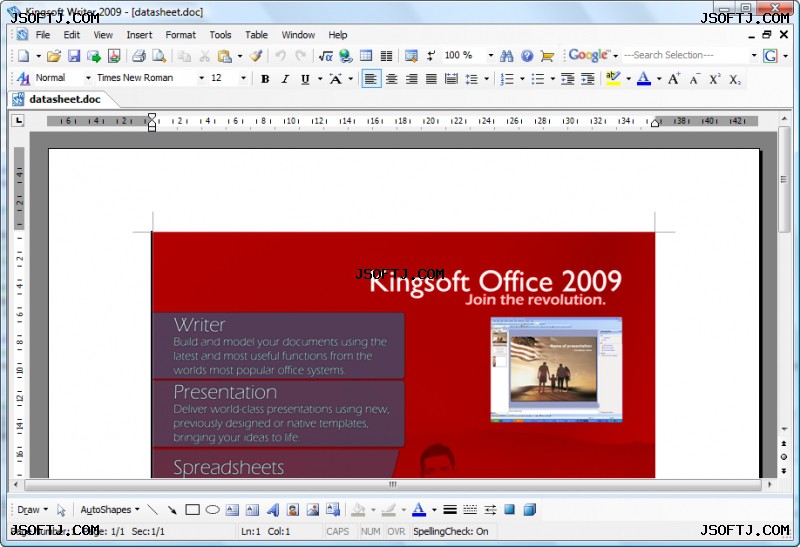Insert a hyperlink with the globe icon
This screenshot has width=800, height=547.
tap(346, 56)
